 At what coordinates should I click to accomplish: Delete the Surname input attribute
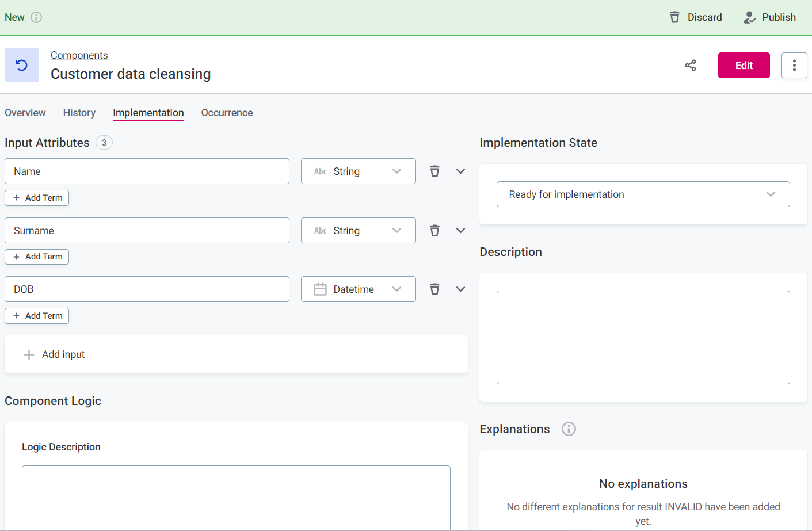(x=434, y=231)
